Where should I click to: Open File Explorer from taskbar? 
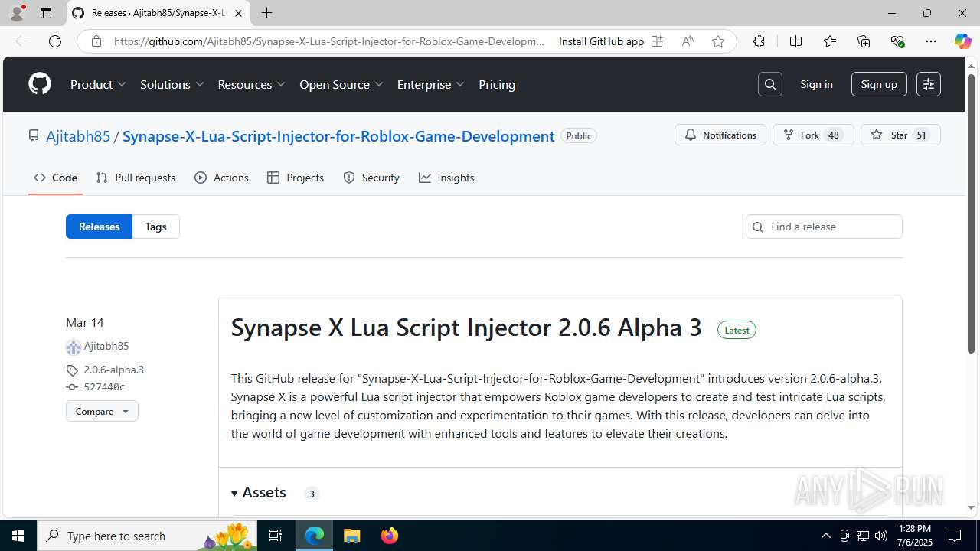351,536
